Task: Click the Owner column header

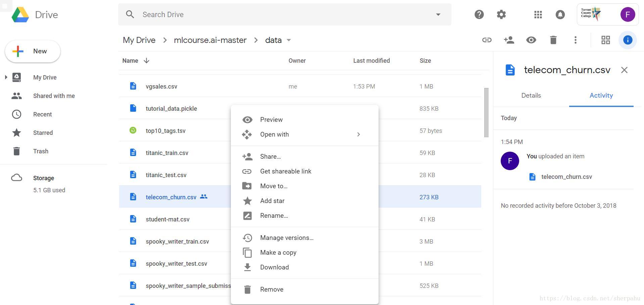Action: click(x=297, y=61)
